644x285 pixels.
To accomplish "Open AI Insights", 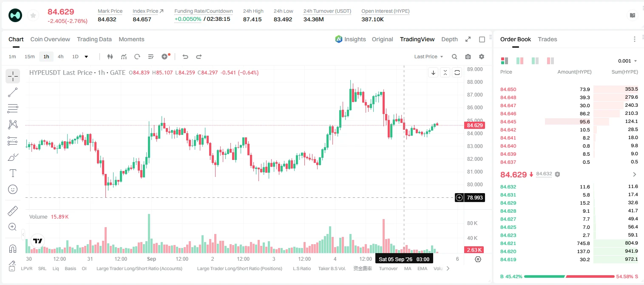I will click(x=350, y=39).
